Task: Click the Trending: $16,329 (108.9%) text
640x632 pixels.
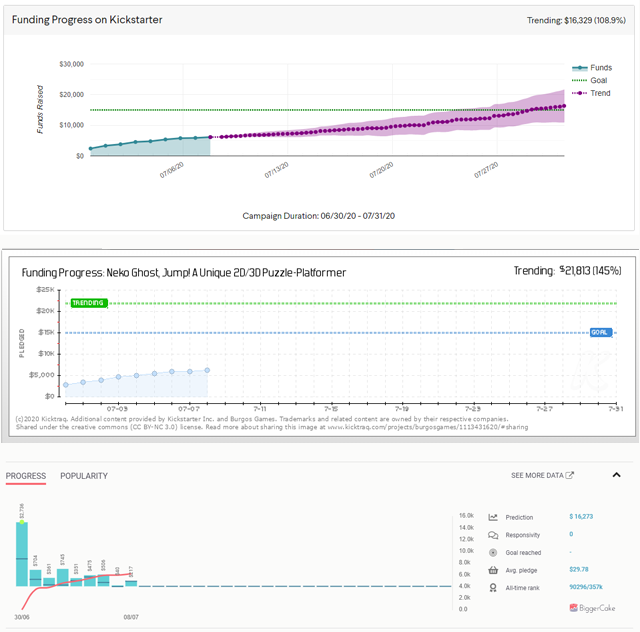Action: [x=576, y=20]
